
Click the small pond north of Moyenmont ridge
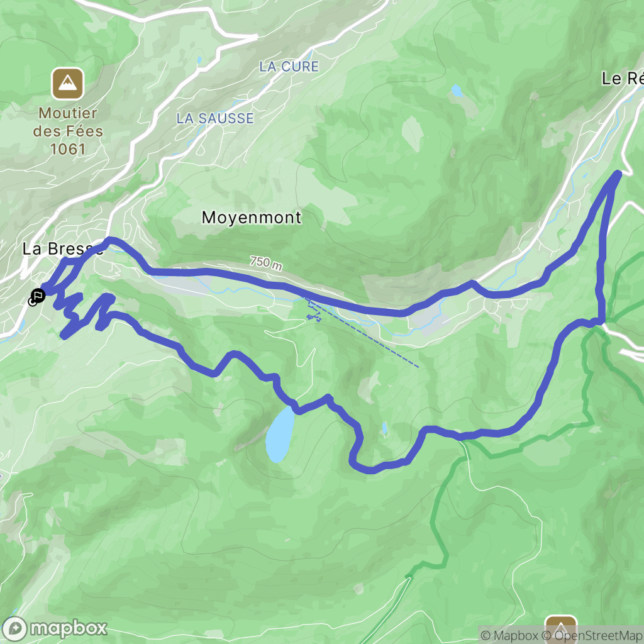point(457,91)
